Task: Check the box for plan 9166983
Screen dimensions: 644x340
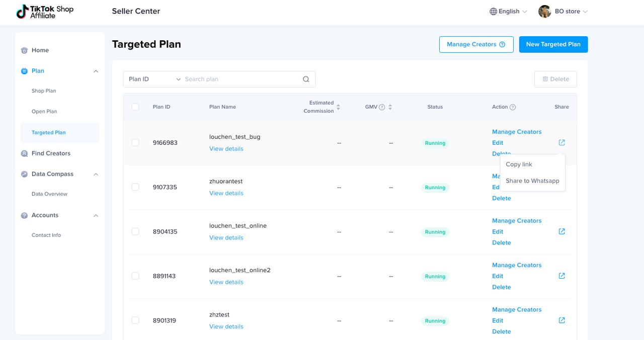Action: (x=135, y=143)
